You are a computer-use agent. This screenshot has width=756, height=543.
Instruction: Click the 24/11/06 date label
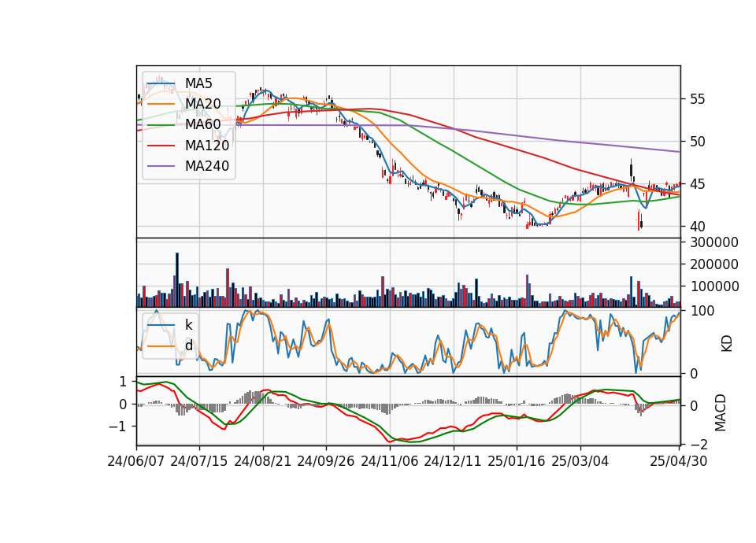tap(390, 461)
